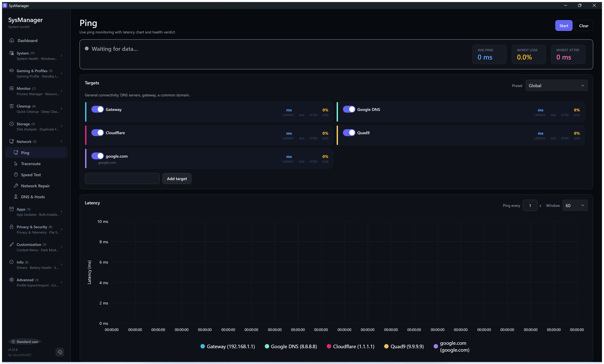Screen dimensions: 604x364
Task: Open the Window 60 dropdown
Action: tap(575, 205)
